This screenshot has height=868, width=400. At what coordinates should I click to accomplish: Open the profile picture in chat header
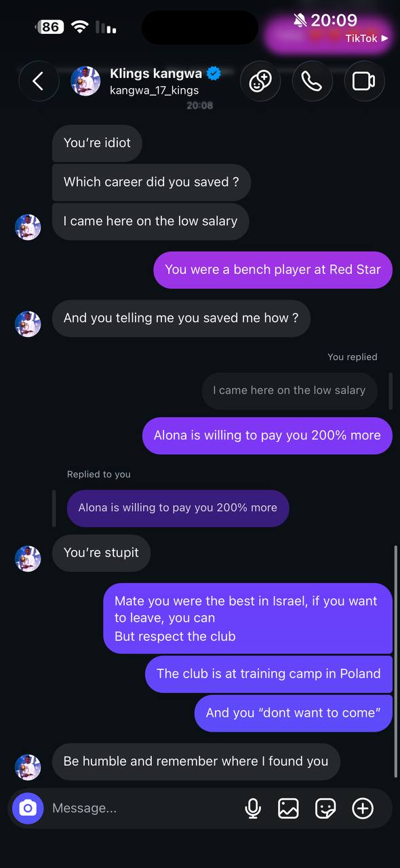(85, 81)
